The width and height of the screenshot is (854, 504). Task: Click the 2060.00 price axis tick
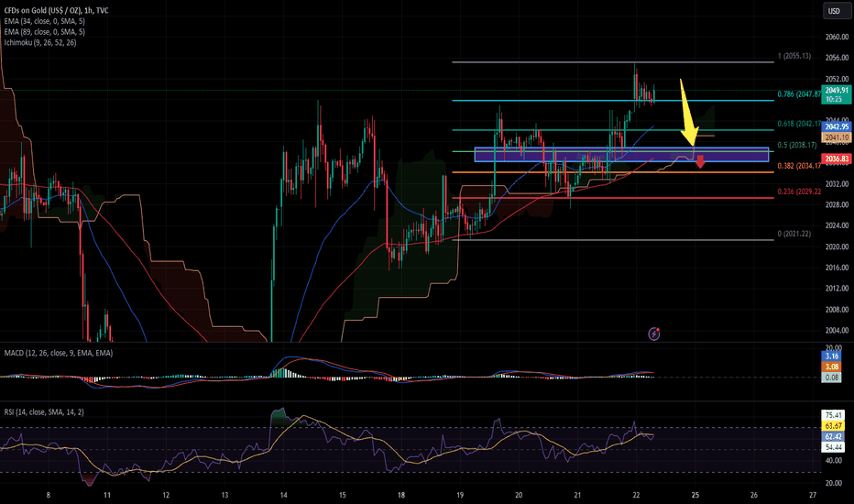point(837,37)
